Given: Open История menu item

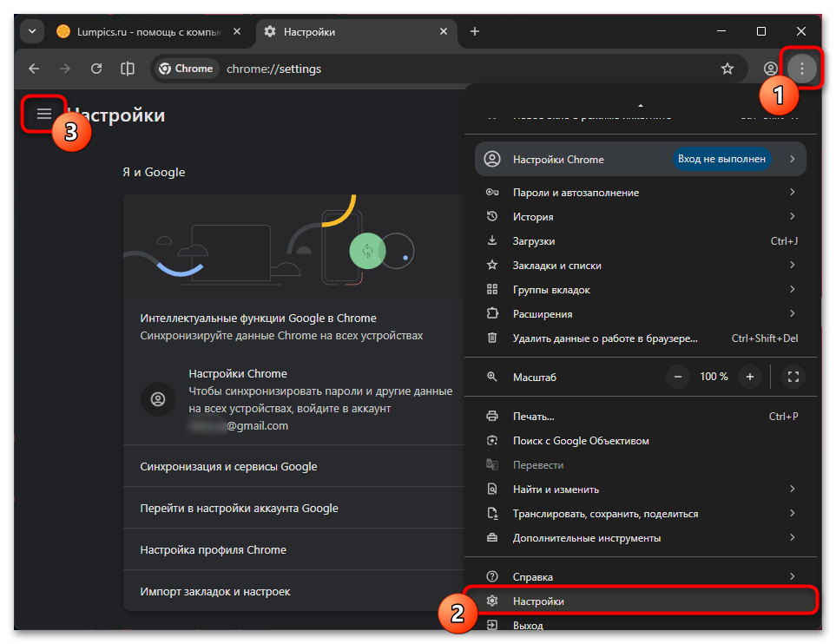Looking at the screenshot, I should (640, 216).
